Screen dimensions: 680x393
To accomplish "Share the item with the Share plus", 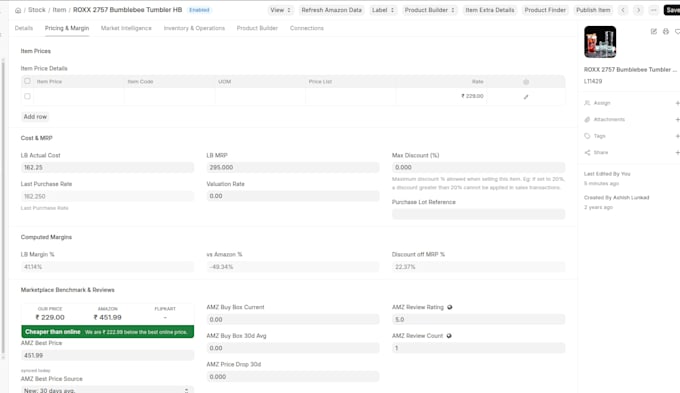I will coord(677,152).
